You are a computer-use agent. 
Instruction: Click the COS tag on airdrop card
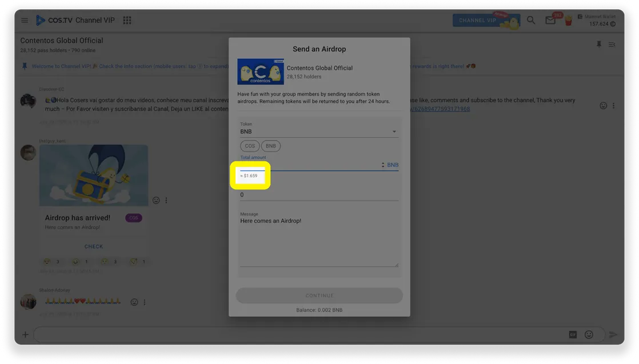[134, 218]
